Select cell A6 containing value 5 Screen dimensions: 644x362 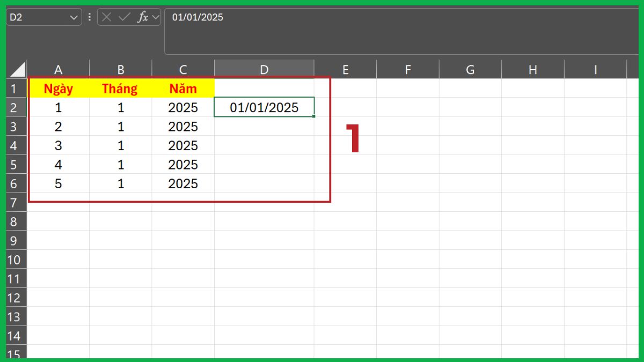(x=58, y=183)
